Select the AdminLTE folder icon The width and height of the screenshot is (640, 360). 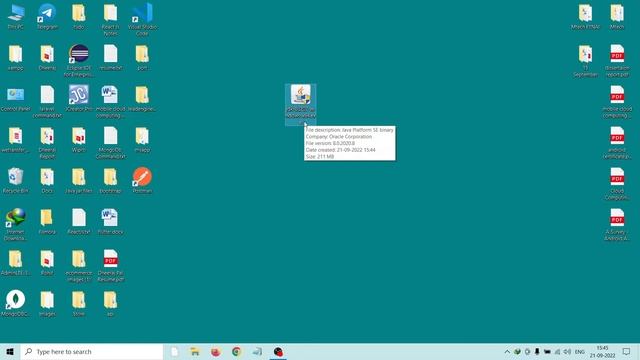16,263
